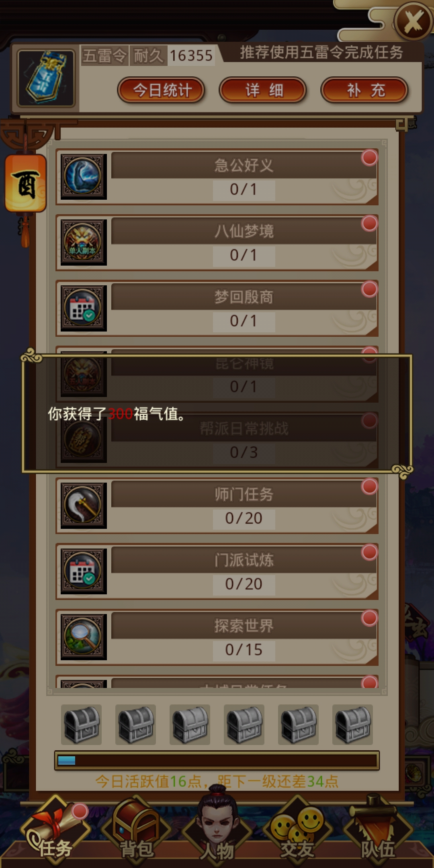Screen dimensions: 434x868
Task: Tap the 探索世界 magnifying glass icon
Action: tap(84, 637)
